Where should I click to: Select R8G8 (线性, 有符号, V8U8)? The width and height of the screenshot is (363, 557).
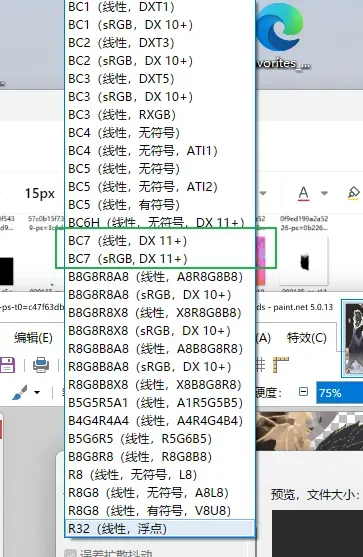pyautogui.click(x=160, y=510)
